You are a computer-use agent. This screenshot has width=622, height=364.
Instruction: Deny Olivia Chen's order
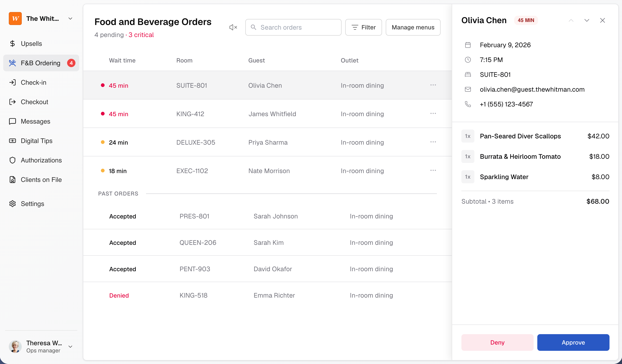coord(497,342)
